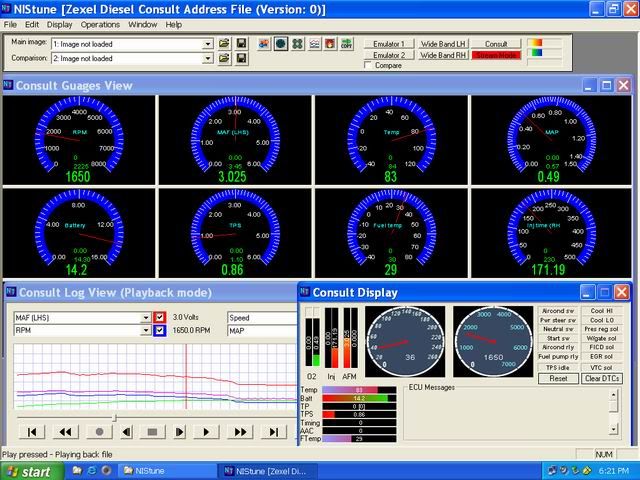
Task: Toggle the Aircond sw indicator
Action: click(x=558, y=311)
